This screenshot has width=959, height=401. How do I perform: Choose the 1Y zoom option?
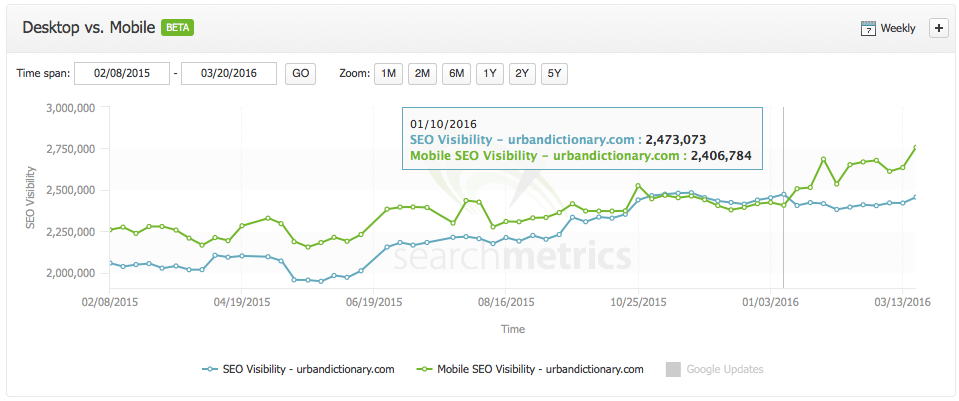[x=490, y=74]
